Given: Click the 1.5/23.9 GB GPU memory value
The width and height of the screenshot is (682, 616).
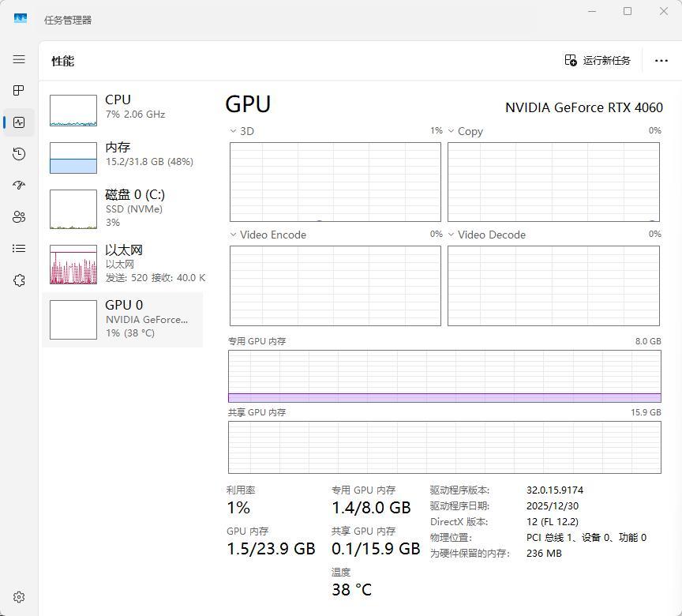Looking at the screenshot, I should point(271,549).
